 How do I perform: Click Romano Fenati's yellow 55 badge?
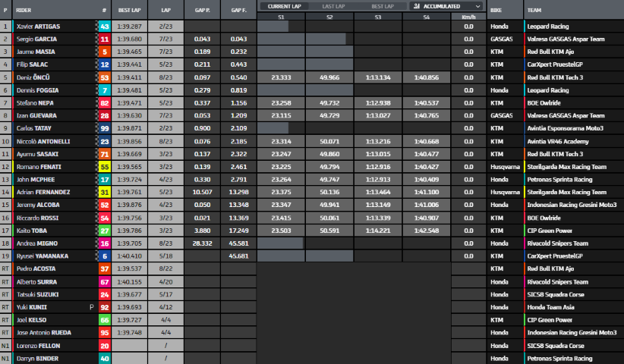[x=104, y=167]
